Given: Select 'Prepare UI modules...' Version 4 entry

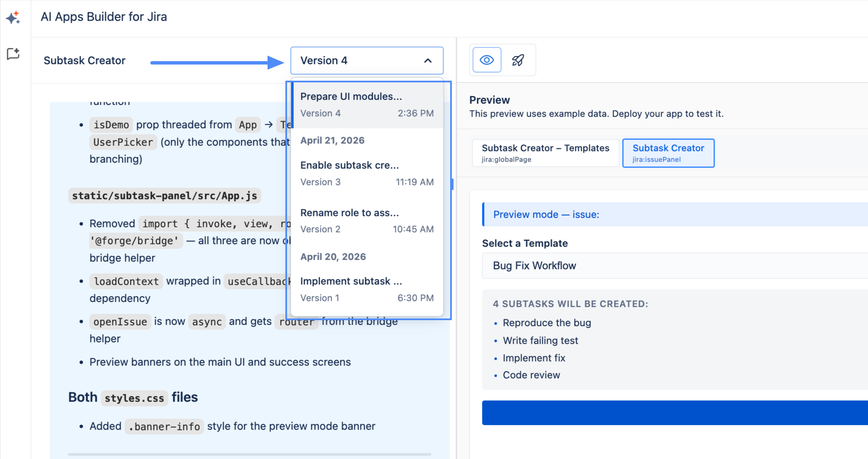Looking at the screenshot, I should (367, 105).
